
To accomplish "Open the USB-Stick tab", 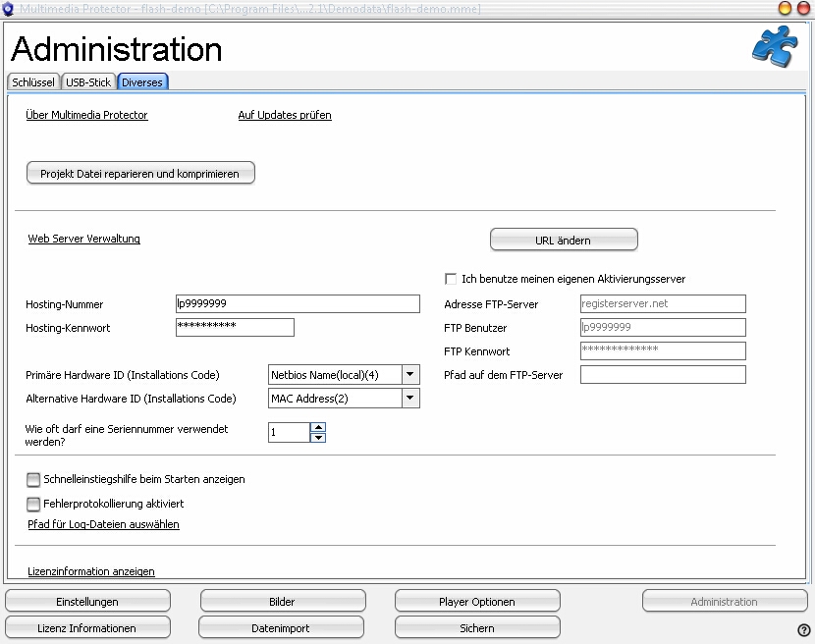I will [x=88, y=82].
